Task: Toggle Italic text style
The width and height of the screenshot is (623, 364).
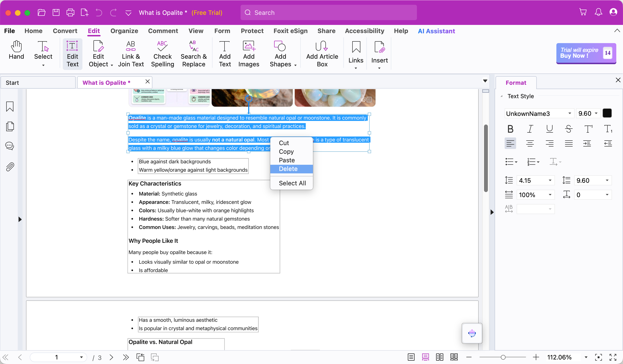Action: (530, 129)
